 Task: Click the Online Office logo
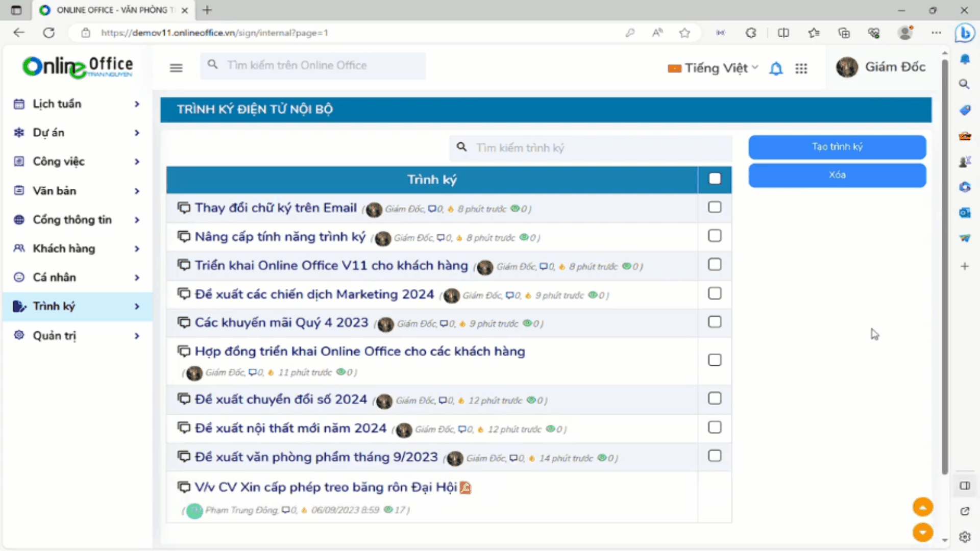(78, 67)
